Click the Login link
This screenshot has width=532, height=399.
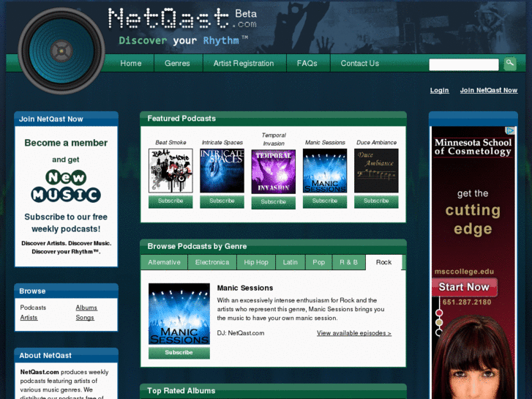click(x=439, y=90)
